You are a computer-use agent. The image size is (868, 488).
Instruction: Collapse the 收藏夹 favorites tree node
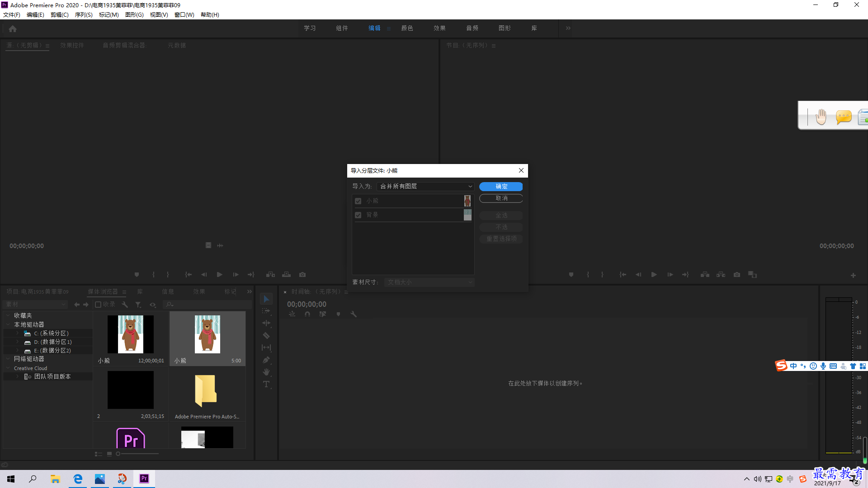[8, 315]
